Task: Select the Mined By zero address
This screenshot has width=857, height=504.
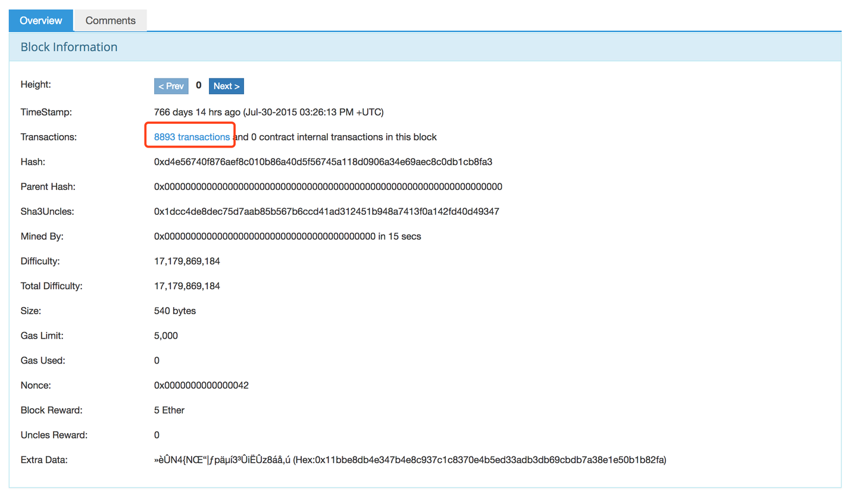Action: tap(265, 236)
